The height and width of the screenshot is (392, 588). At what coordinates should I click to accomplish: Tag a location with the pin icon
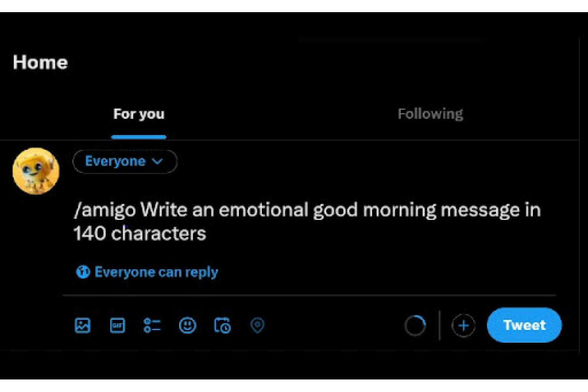point(258,325)
